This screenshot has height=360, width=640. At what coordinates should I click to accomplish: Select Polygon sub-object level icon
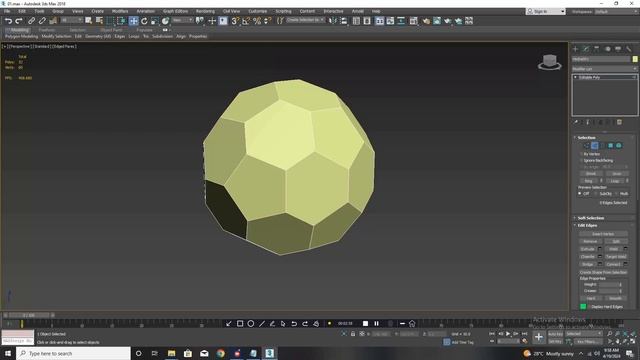click(611, 145)
